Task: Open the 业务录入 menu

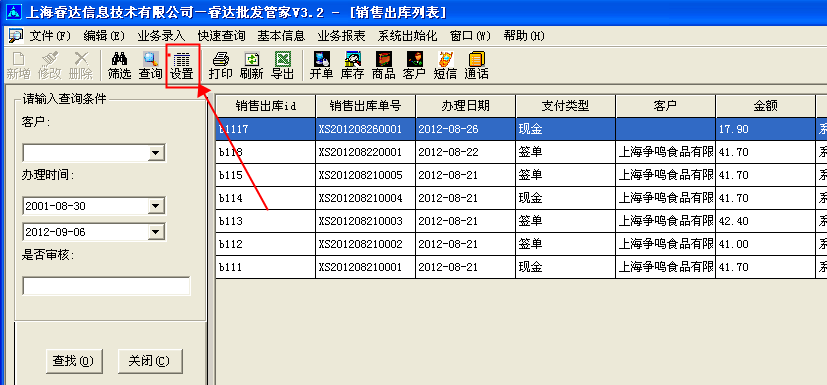Action: tap(161, 36)
